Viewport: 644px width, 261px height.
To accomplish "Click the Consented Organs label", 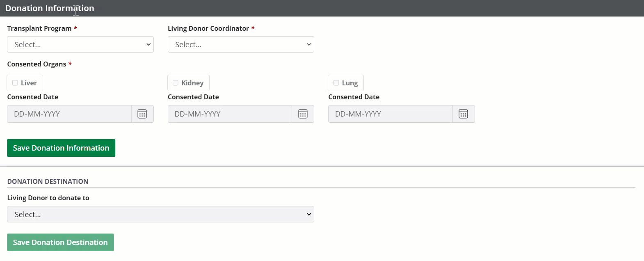I will coord(37,64).
